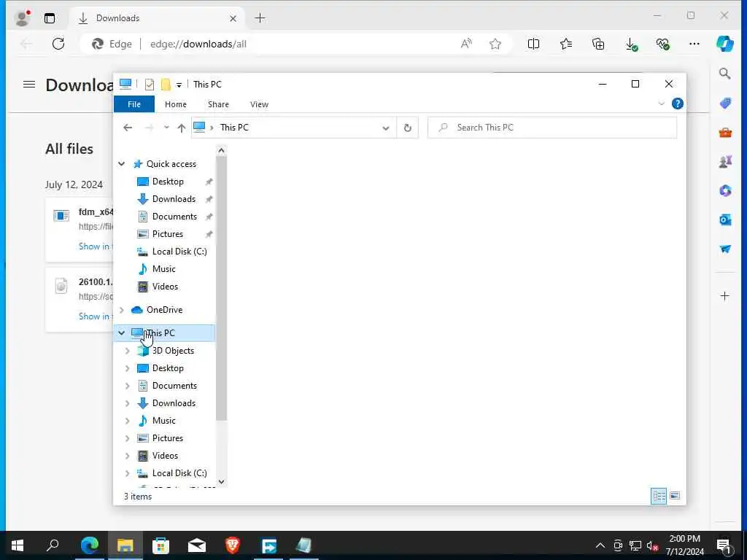The height and width of the screenshot is (560, 747).
Task: Customize the Edge sidebar with the plus icon
Action: point(724,296)
